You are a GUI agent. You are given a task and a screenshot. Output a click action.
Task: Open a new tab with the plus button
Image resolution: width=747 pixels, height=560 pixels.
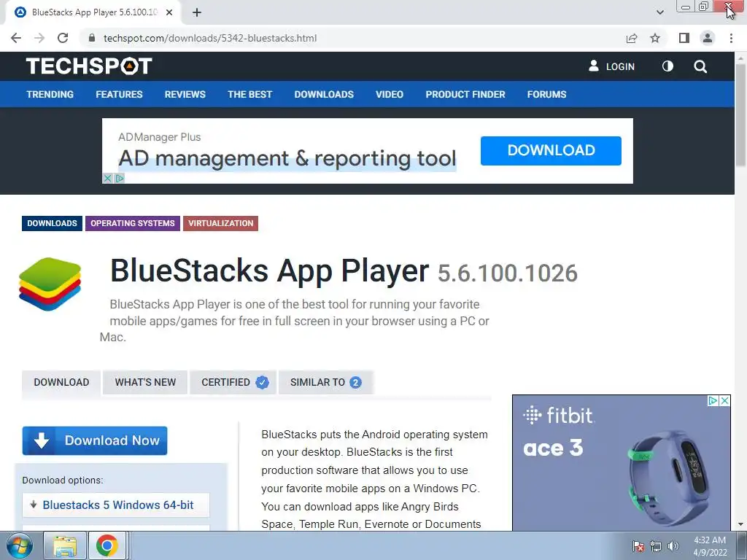[x=197, y=12]
